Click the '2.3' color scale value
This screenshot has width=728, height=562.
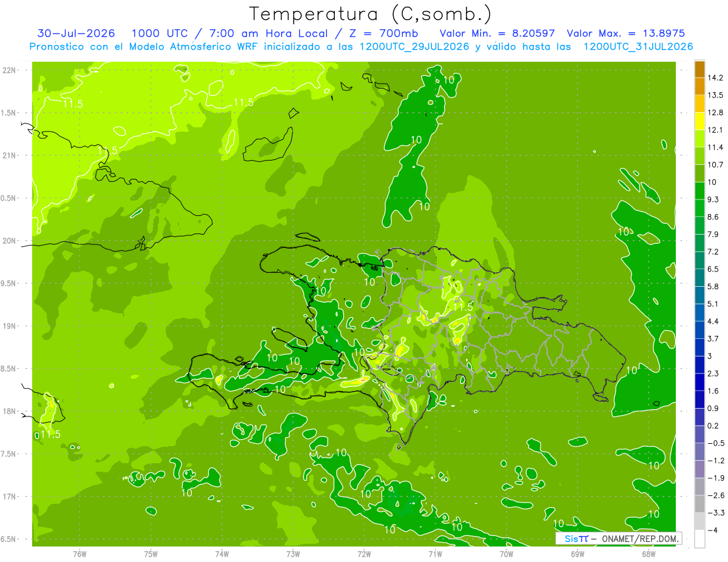713,373
